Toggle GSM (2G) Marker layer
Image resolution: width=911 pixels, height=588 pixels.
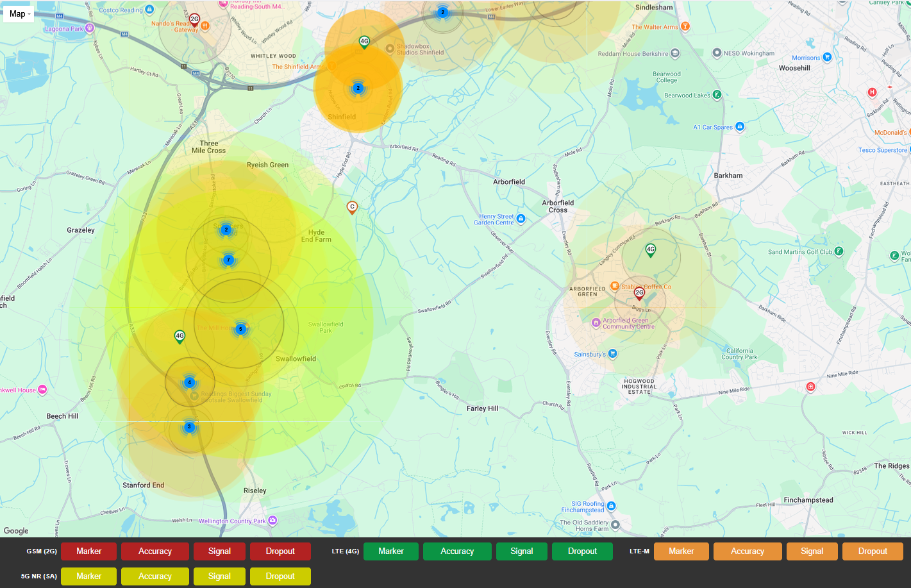[89, 551]
